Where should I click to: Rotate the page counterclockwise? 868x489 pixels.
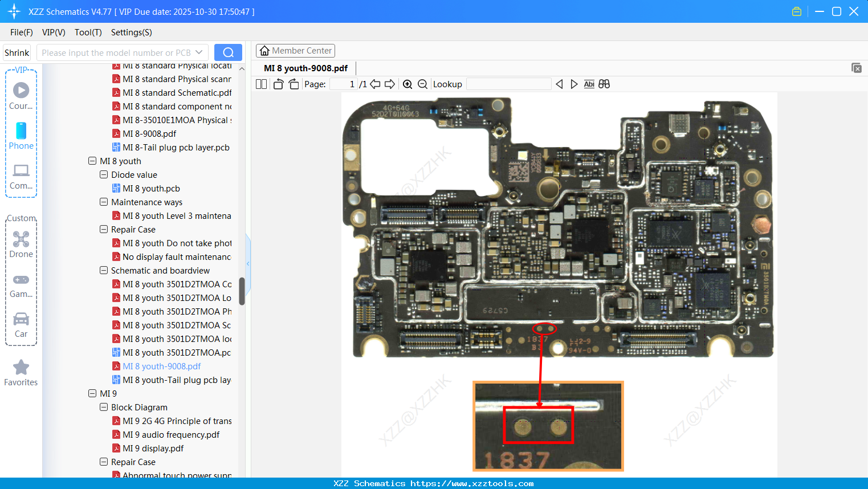coord(278,84)
